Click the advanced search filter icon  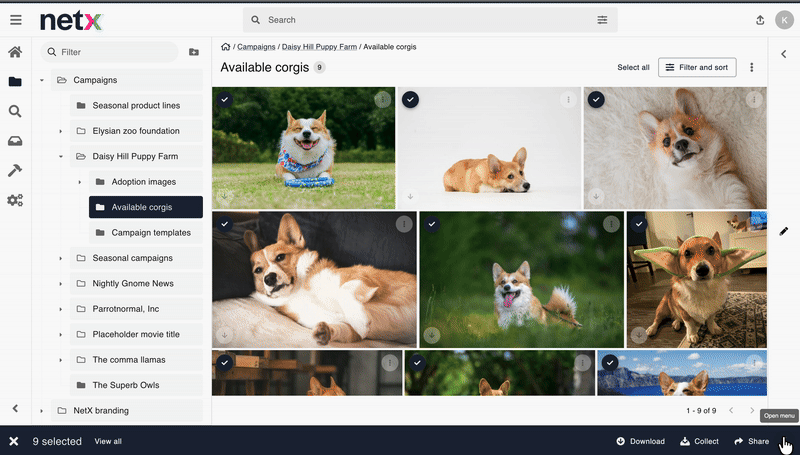(602, 20)
